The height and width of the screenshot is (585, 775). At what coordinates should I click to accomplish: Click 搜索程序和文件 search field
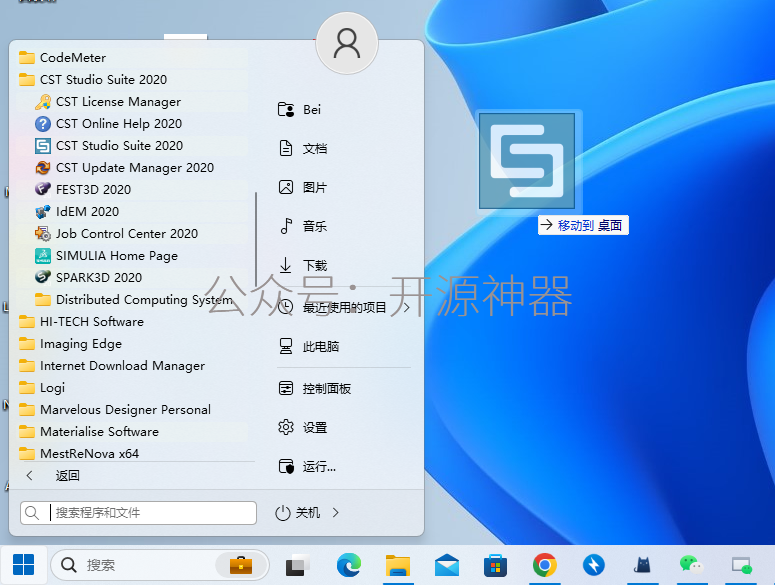(138, 512)
